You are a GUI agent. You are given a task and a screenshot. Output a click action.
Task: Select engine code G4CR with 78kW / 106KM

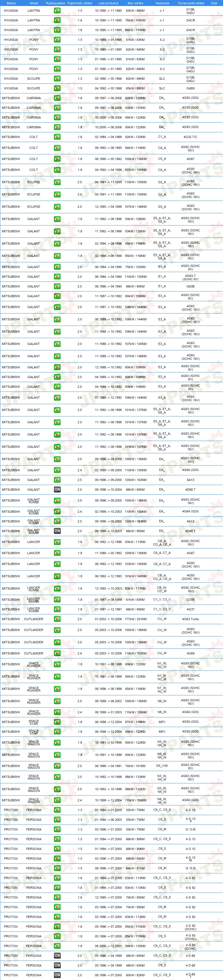tap(190, 20)
